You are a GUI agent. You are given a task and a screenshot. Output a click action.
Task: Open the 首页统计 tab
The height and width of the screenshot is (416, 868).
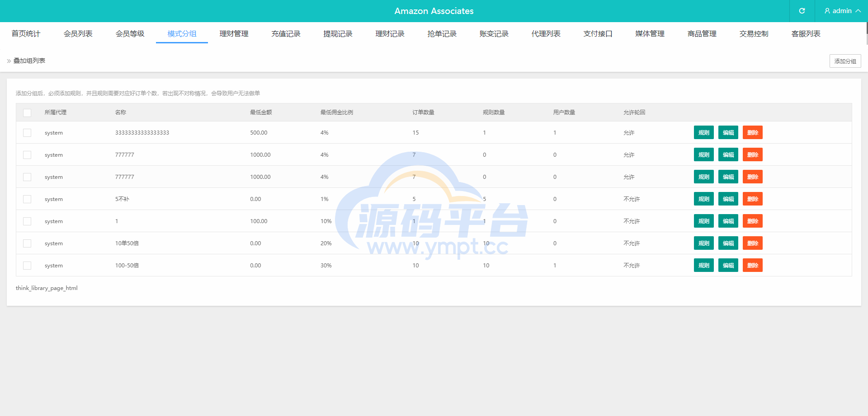pyautogui.click(x=26, y=34)
